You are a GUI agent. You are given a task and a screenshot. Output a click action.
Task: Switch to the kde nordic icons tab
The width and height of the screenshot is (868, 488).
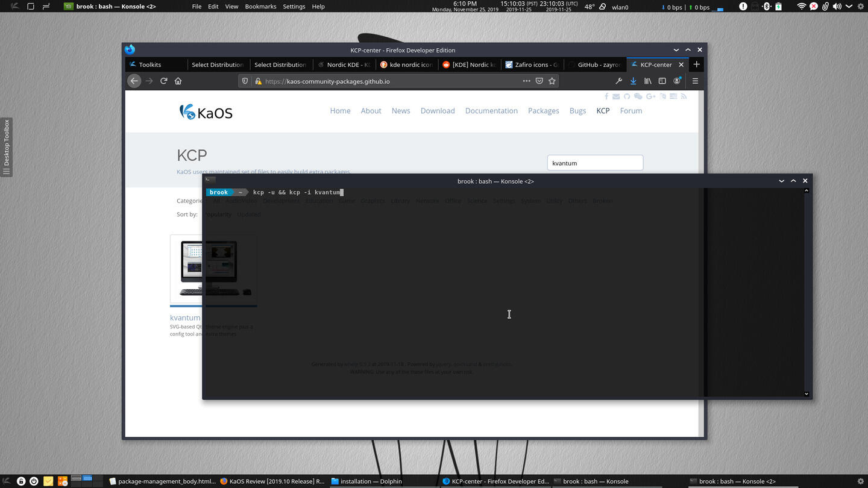click(x=407, y=64)
